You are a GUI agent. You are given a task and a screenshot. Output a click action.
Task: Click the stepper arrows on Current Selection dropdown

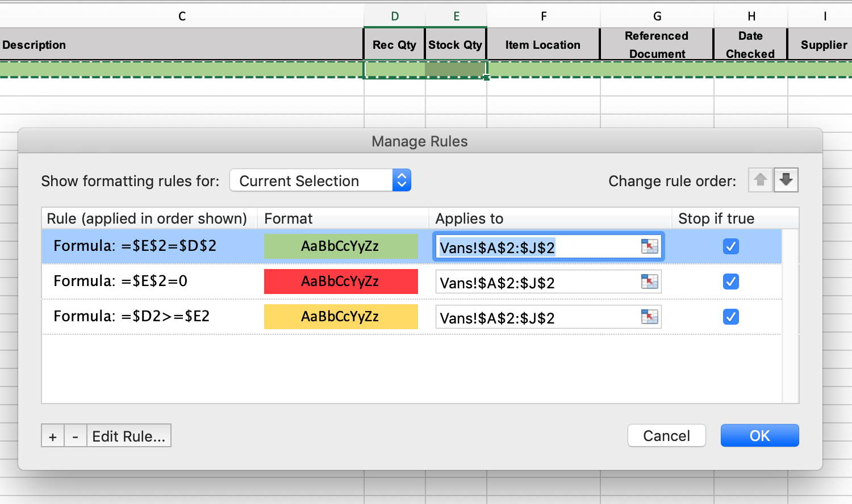coord(402,180)
